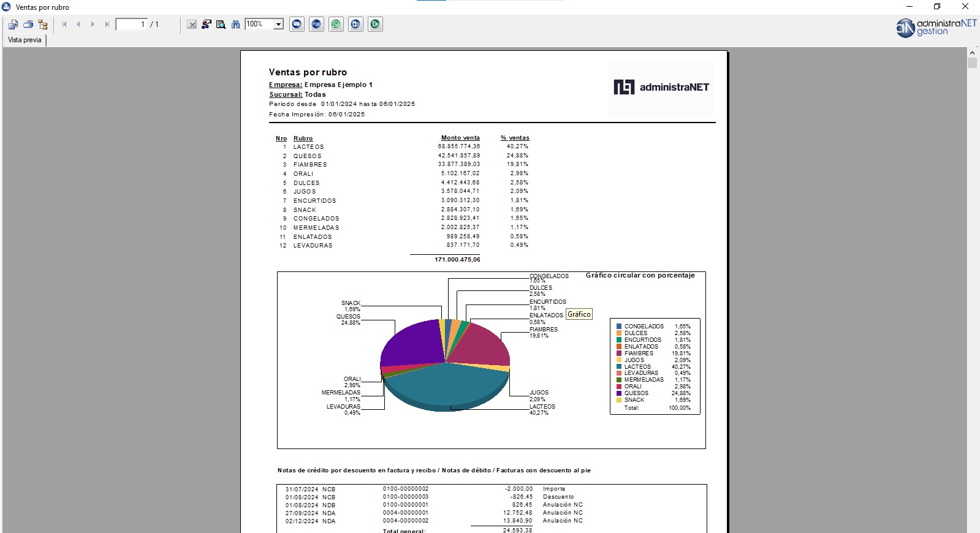Click the Periodo desde date range line
Image resolution: width=980 pixels, height=533 pixels.
342,104
